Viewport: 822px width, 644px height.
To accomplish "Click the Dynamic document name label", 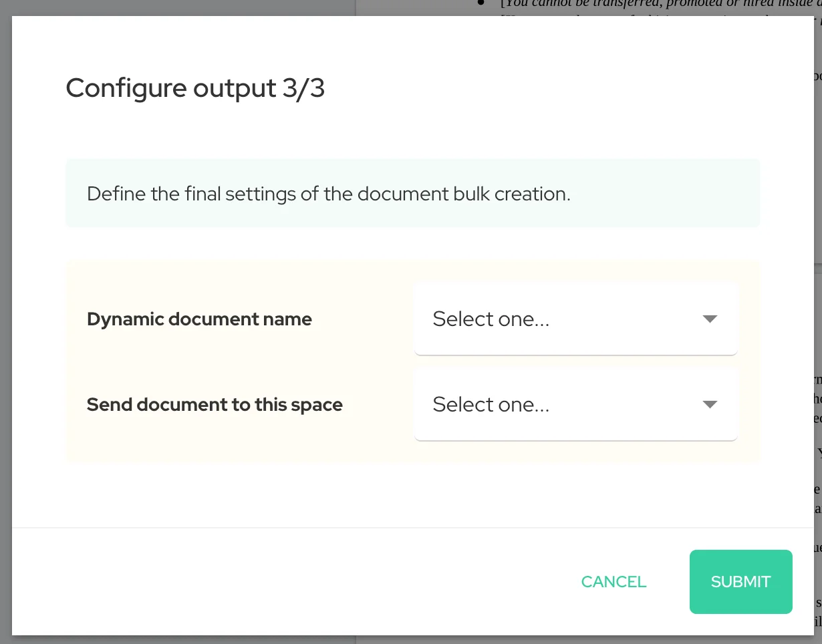I will pos(199,319).
